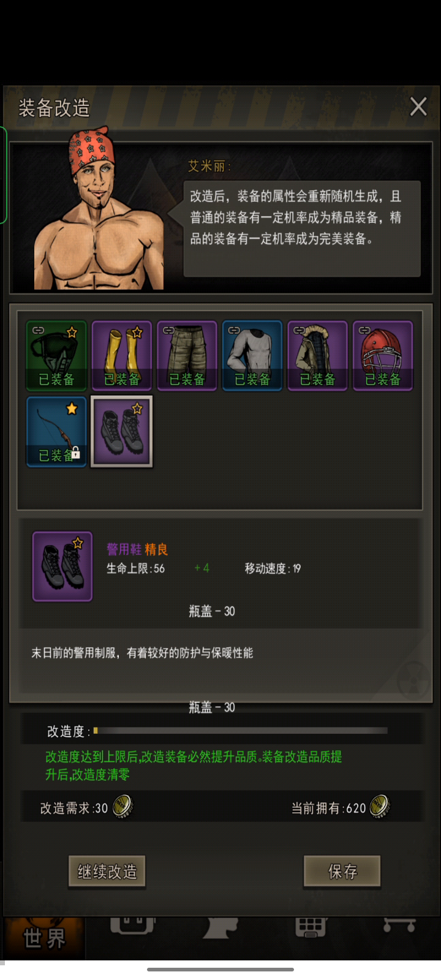Click the bottle cap icon beside 改造需求

(123, 807)
